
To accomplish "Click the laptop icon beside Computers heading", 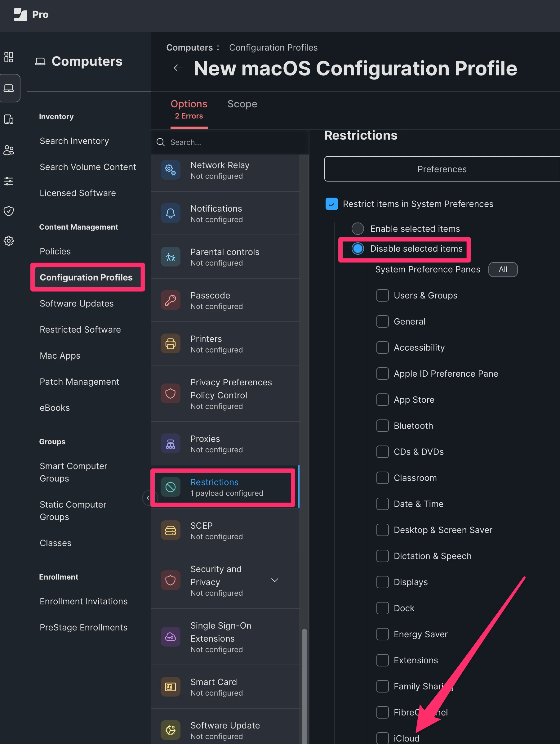I will [x=40, y=61].
